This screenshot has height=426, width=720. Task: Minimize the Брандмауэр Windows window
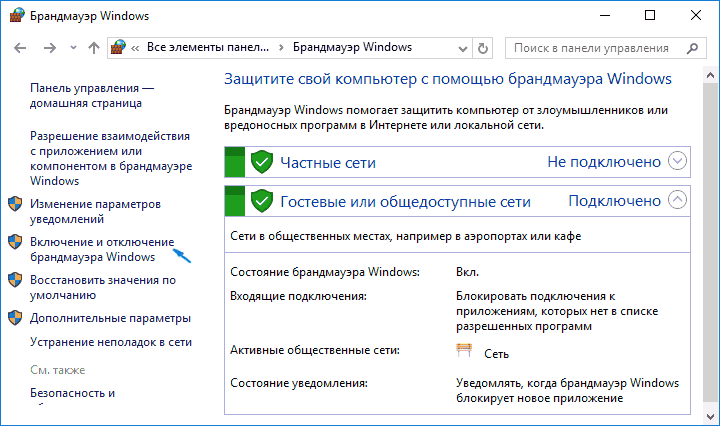tap(605, 16)
